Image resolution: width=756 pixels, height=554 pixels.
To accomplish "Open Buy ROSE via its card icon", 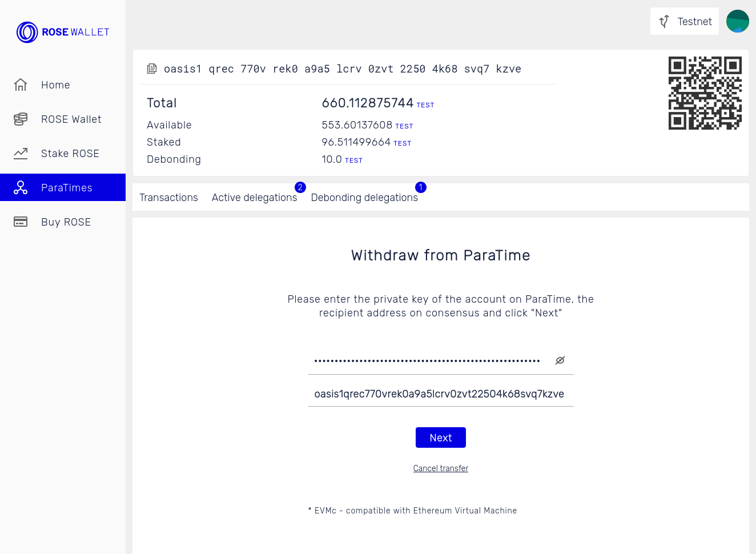I will coord(21,222).
